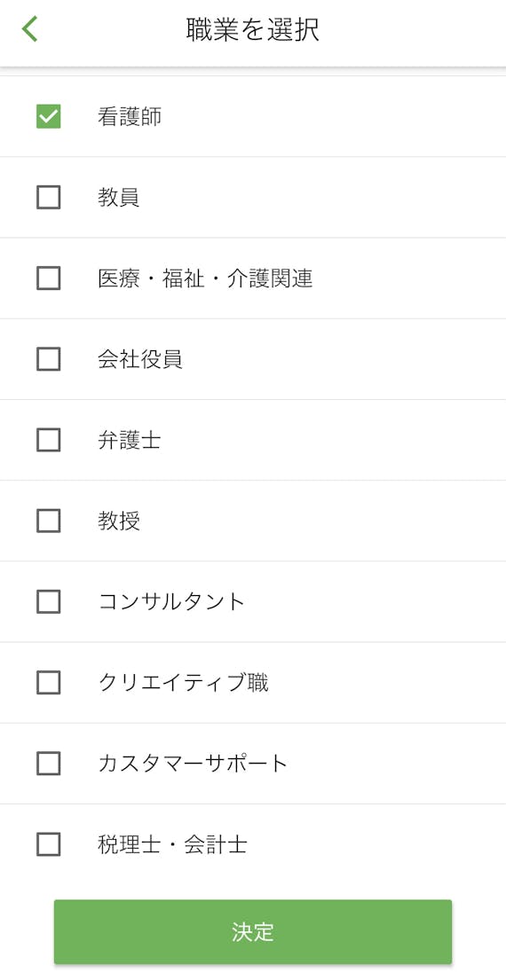The height and width of the screenshot is (980, 506).
Task: Tick the 会社役員 checkbox
Action: [x=48, y=359]
